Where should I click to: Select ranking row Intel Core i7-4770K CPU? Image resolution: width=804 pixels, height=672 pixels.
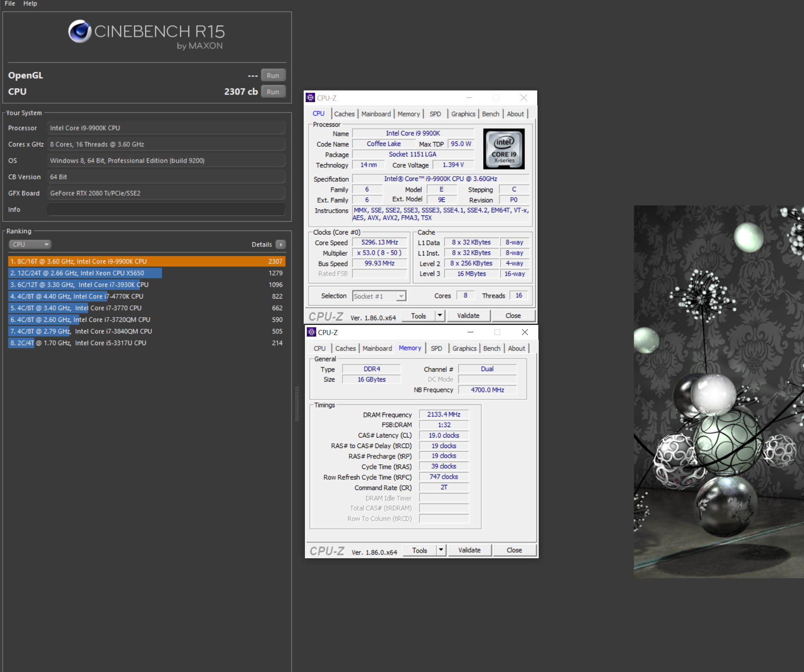[147, 296]
